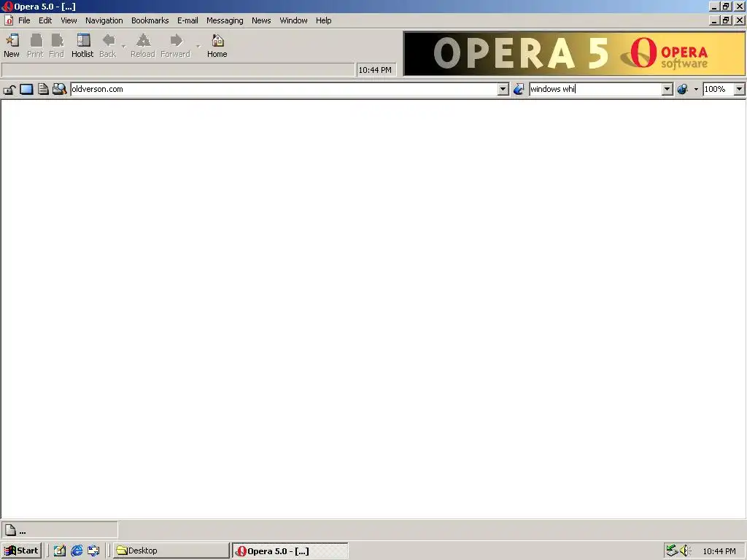Open the address field history dropdown

503,89
